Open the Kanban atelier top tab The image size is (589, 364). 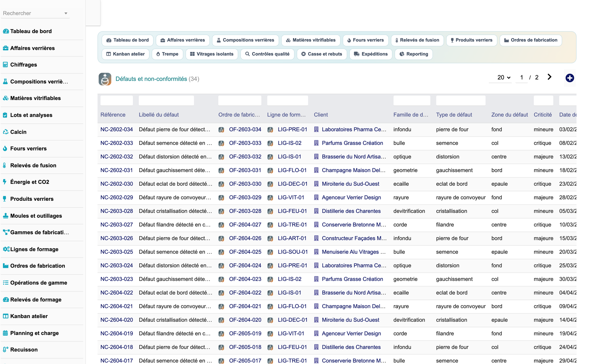pos(126,54)
